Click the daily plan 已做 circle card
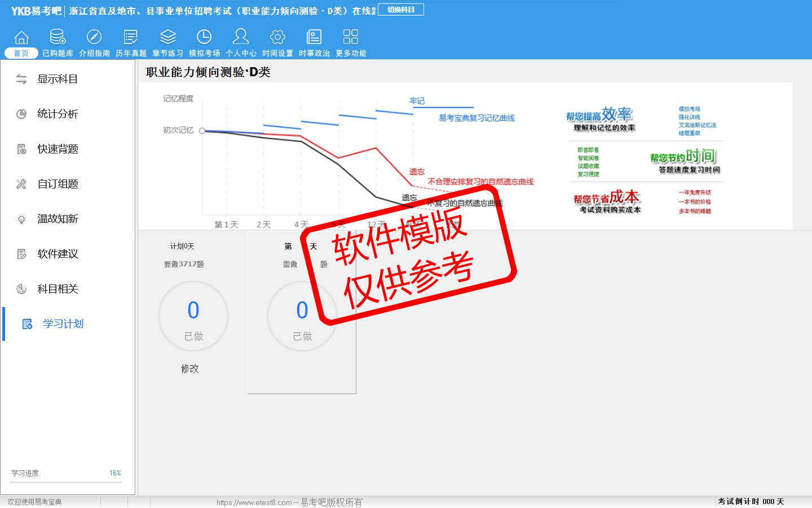The height and width of the screenshot is (508, 812). [x=302, y=317]
